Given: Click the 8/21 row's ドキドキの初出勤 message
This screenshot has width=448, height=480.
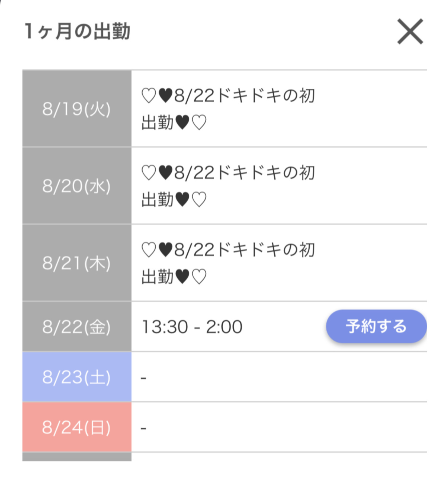Looking at the screenshot, I should tap(228, 263).
